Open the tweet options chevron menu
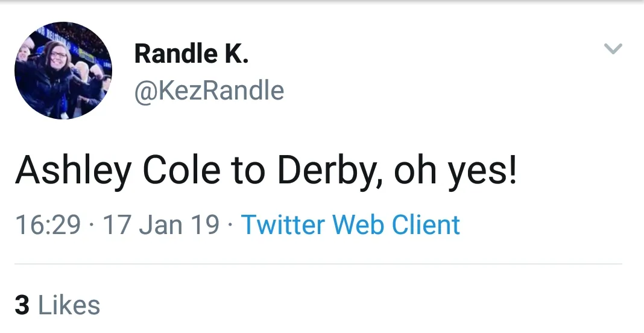The width and height of the screenshot is (644, 333). [x=613, y=49]
